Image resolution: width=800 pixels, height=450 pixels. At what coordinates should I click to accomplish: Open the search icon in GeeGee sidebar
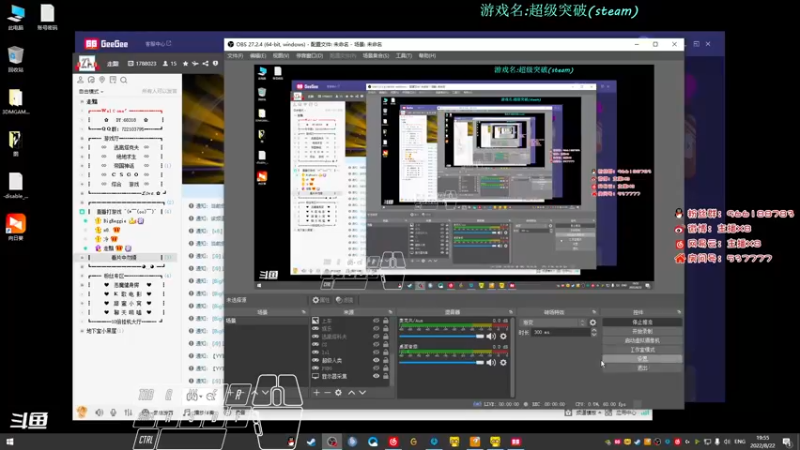(x=123, y=80)
